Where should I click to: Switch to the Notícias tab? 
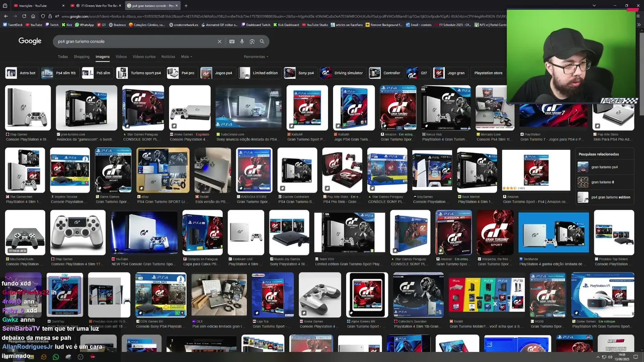pyautogui.click(x=168, y=57)
